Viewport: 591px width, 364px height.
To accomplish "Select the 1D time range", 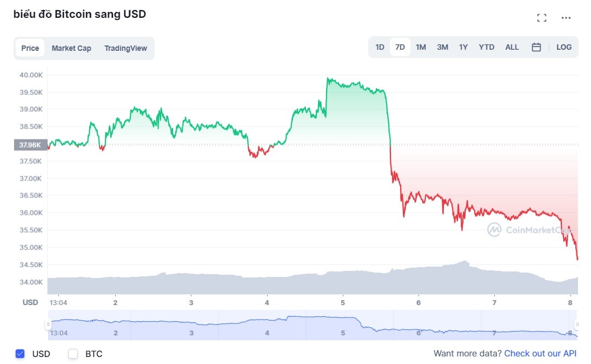I will coord(380,47).
